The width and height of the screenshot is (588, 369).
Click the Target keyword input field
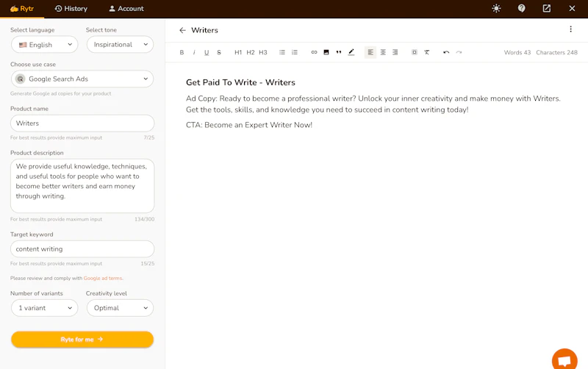(x=82, y=249)
